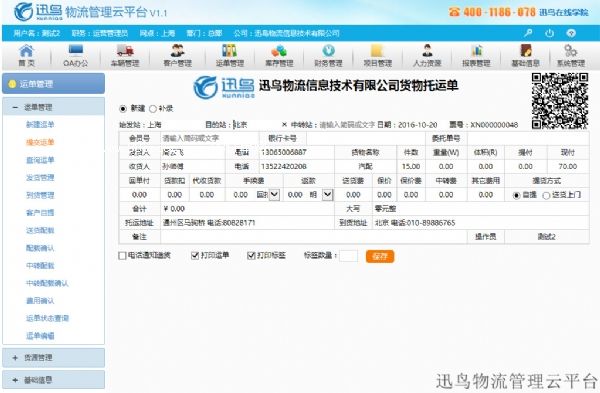Open the 库存管理 inventory icon
This screenshot has height=393, width=600.
click(x=279, y=51)
